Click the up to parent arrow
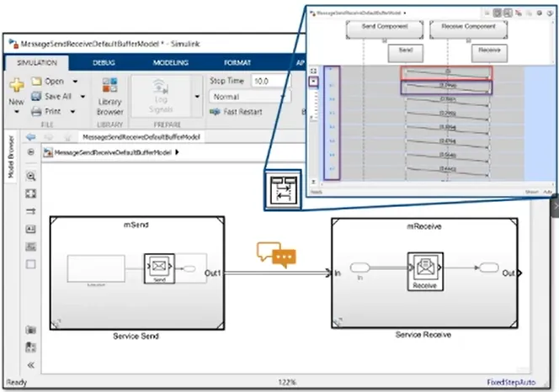This screenshot has width=559, height=392. click(67, 137)
